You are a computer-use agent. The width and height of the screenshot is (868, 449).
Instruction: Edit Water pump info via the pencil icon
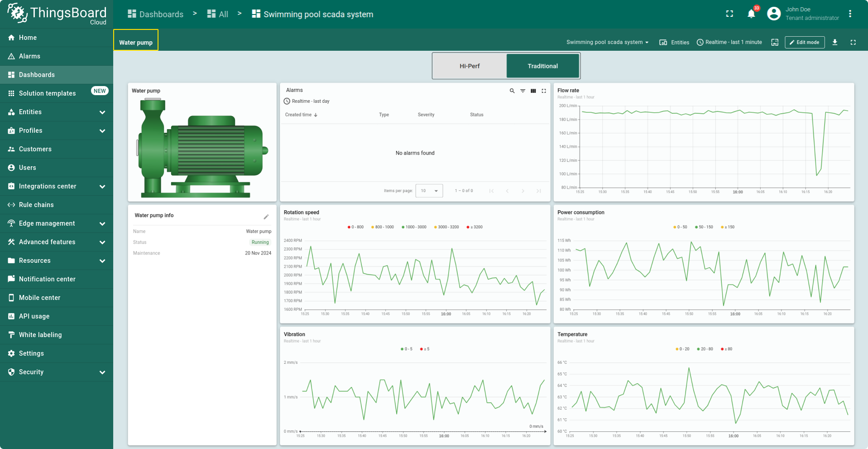[266, 217]
